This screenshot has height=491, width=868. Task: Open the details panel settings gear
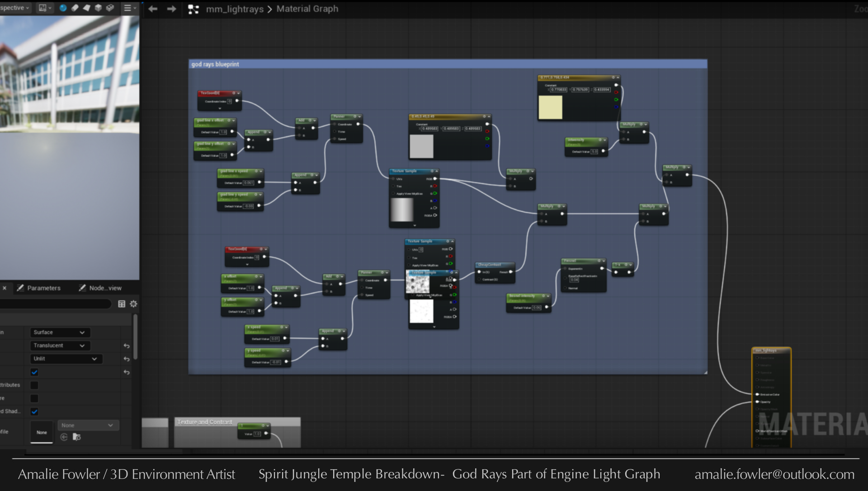tap(133, 304)
